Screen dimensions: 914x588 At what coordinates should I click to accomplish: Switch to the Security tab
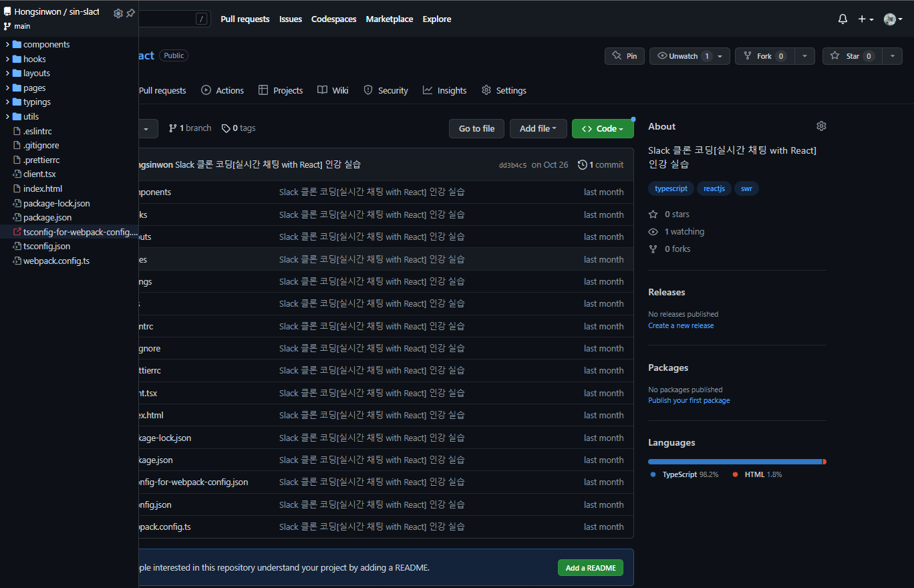386,90
